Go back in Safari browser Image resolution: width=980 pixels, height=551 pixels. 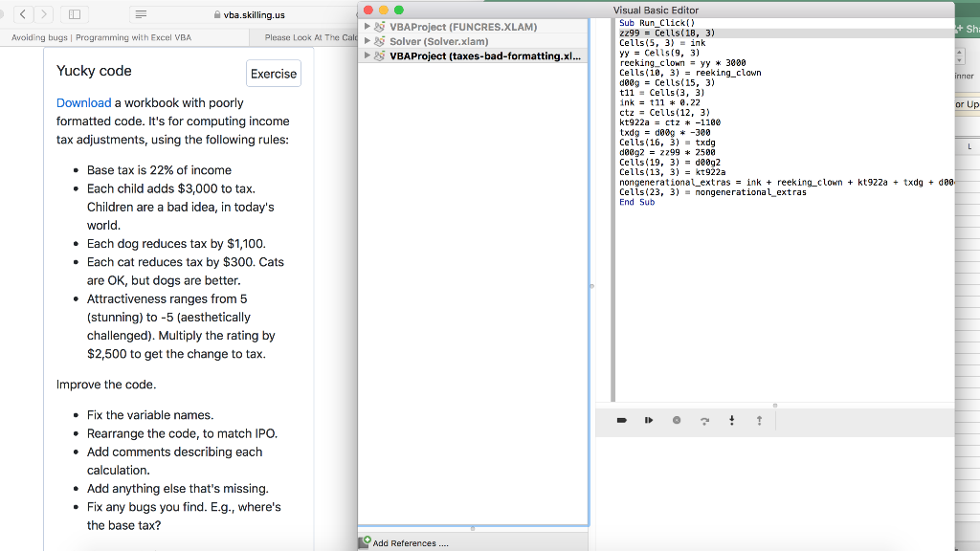click(x=23, y=13)
